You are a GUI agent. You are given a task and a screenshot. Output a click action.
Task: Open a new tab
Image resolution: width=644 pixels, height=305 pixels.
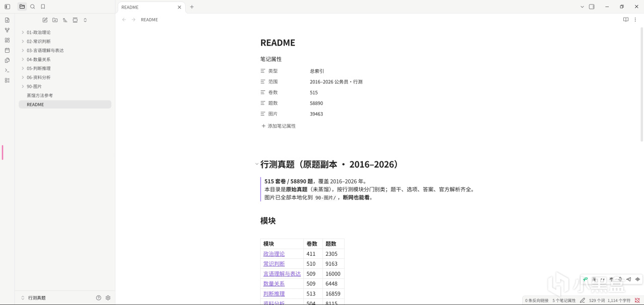tap(192, 7)
